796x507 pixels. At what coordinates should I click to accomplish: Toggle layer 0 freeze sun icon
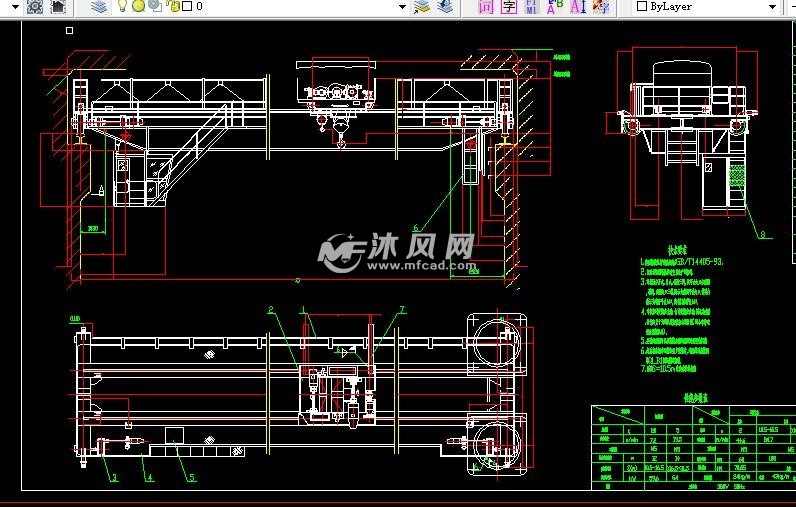(x=138, y=6)
